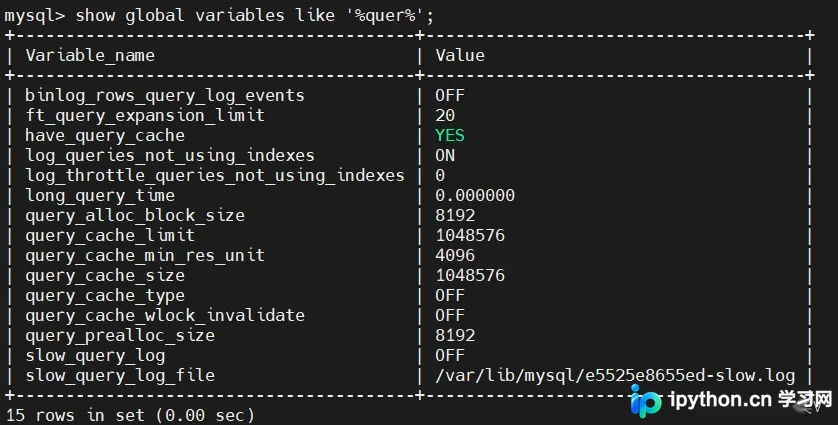The width and height of the screenshot is (838, 425).
Task: Click the 4096 query_cache_min_res_unit value
Action: click(455, 256)
